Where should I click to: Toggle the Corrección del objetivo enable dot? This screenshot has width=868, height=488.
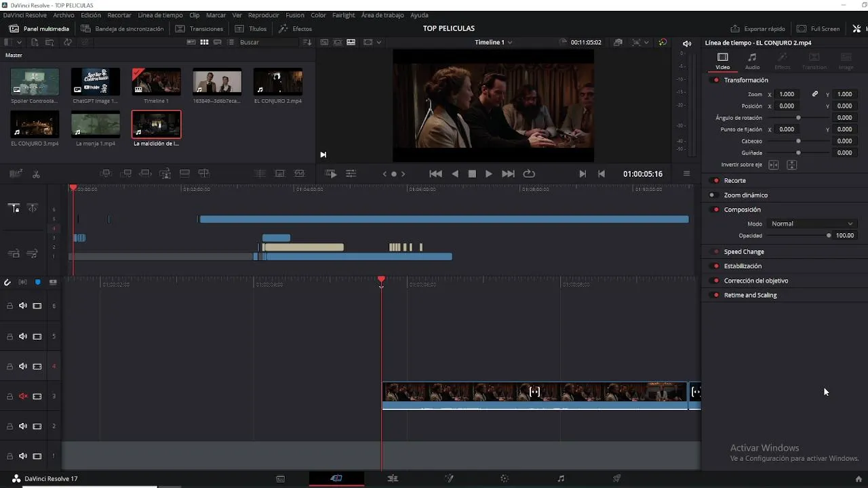click(x=716, y=281)
